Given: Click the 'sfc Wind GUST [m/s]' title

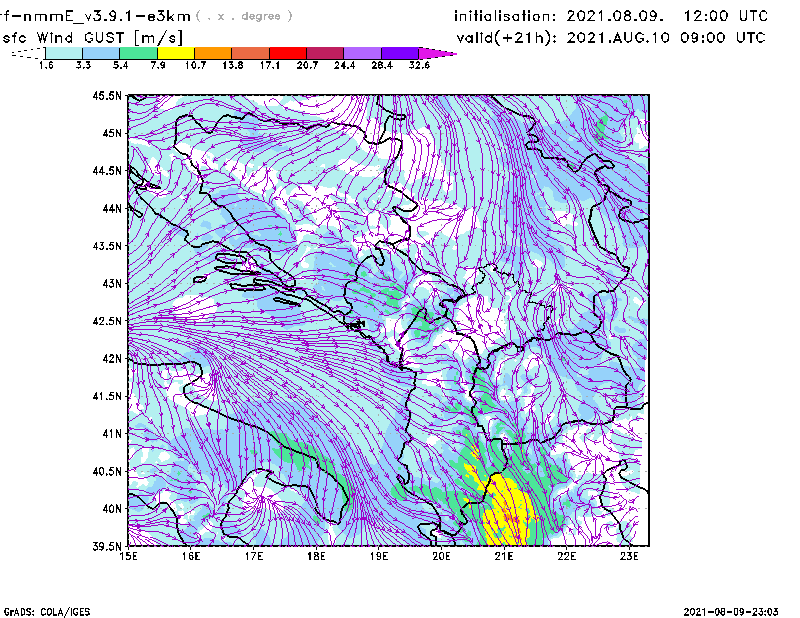Looking at the screenshot, I should tap(93, 38).
